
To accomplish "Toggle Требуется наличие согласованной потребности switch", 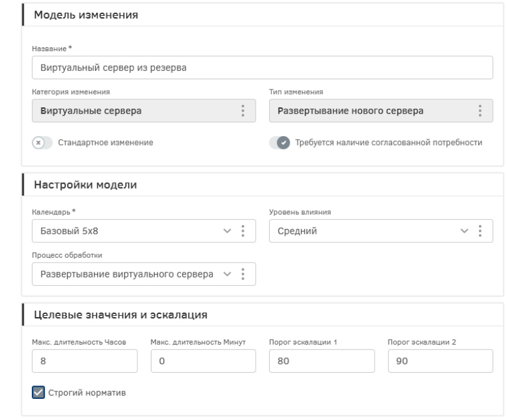I will (x=279, y=142).
